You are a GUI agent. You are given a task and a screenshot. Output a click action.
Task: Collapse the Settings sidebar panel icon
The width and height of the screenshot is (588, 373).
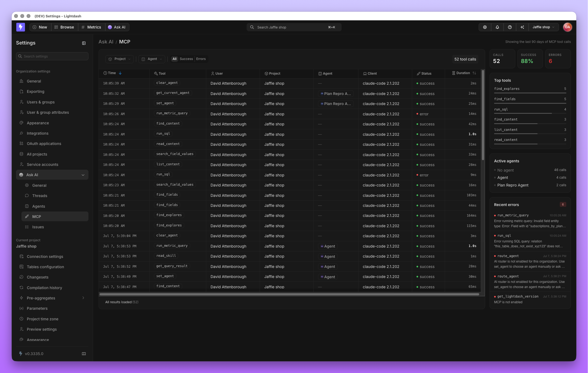pyautogui.click(x=84, y=43)
